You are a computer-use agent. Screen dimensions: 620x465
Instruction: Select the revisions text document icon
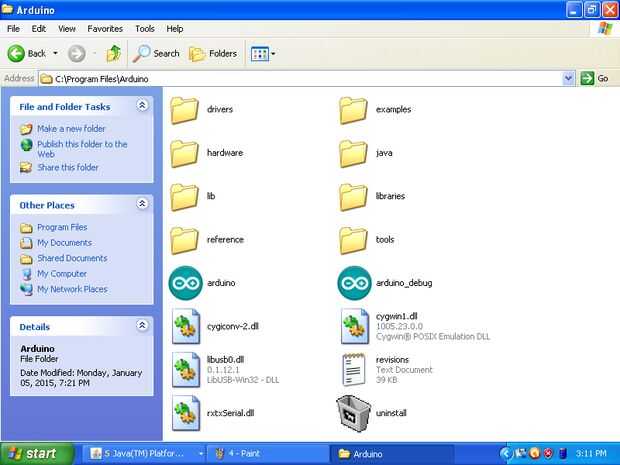[x=354, y=370]
